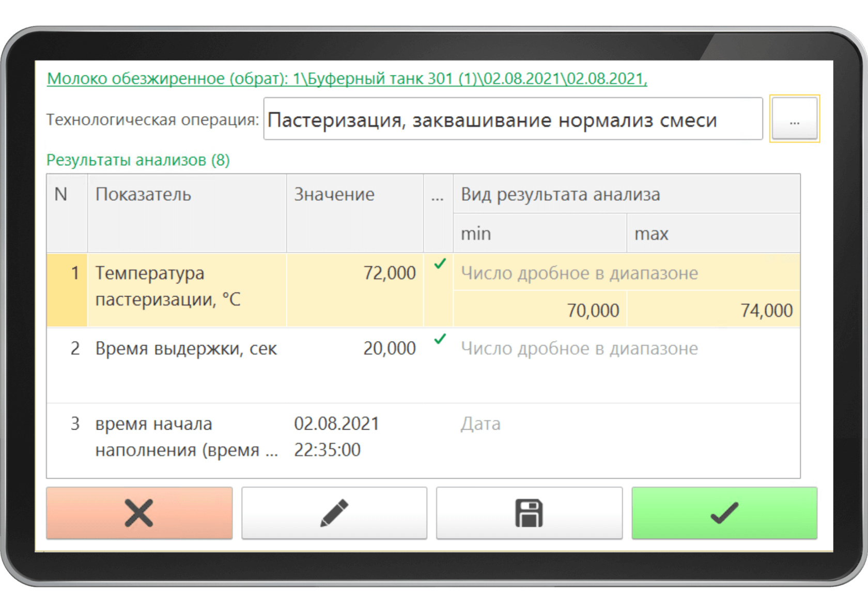This screenshot has width=868, height=613.
Task: Select the technological operation text field
Action: tap(513, 119)
